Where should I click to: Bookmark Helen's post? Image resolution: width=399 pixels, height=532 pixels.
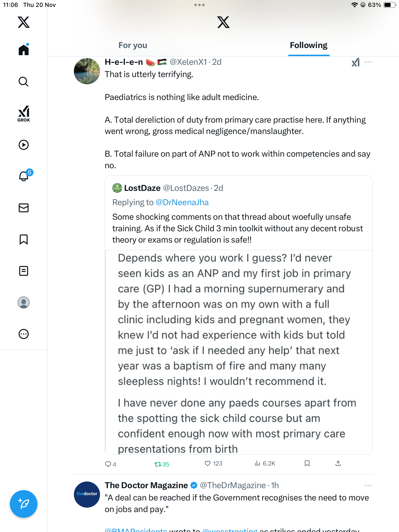[307, 464]
